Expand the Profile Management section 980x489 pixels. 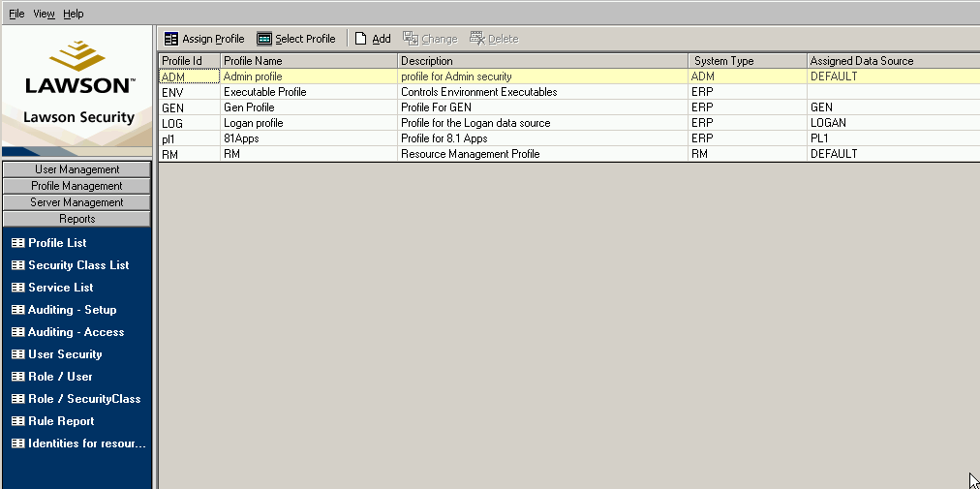(x=77, y=186)
